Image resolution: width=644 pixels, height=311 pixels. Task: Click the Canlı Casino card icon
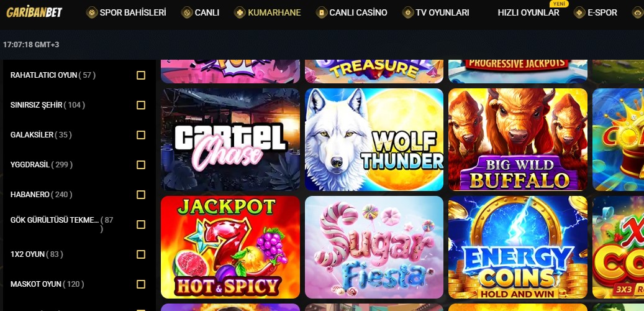322,12
